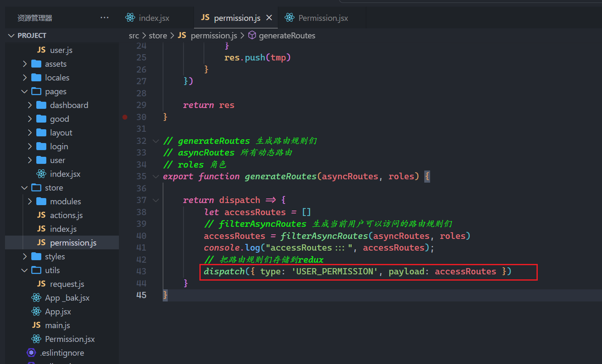Click the locales folder icon
The height and width of the screenshot is (364, 602).
tap(36, 78)
